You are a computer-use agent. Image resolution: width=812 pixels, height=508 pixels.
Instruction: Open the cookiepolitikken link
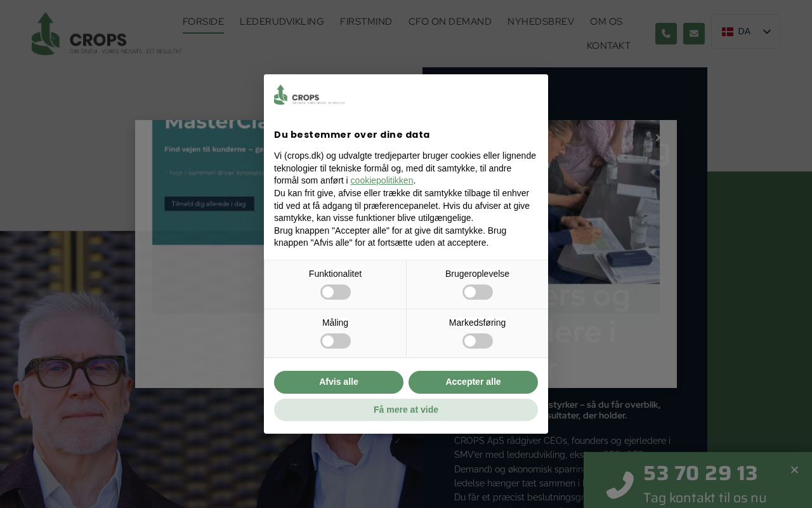(382, 180)
